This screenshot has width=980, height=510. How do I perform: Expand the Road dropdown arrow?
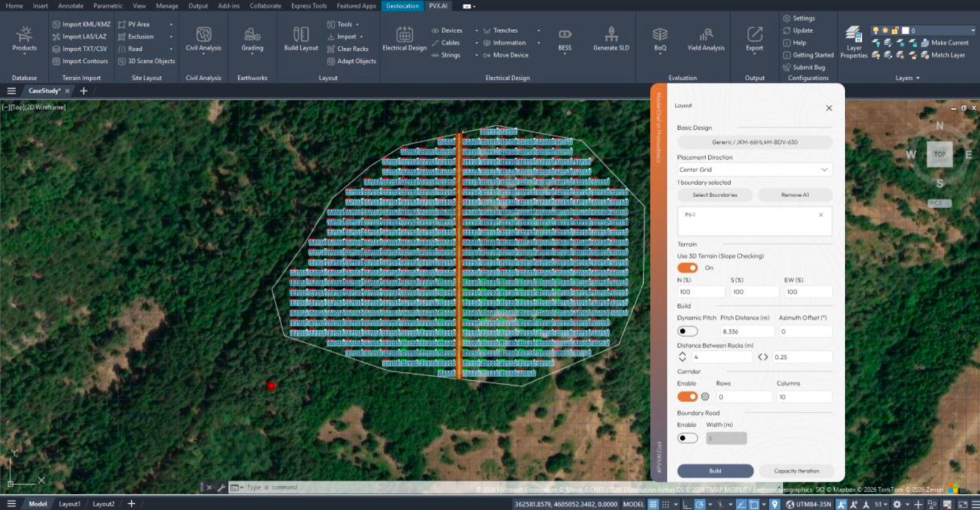(x=171, y=49)
